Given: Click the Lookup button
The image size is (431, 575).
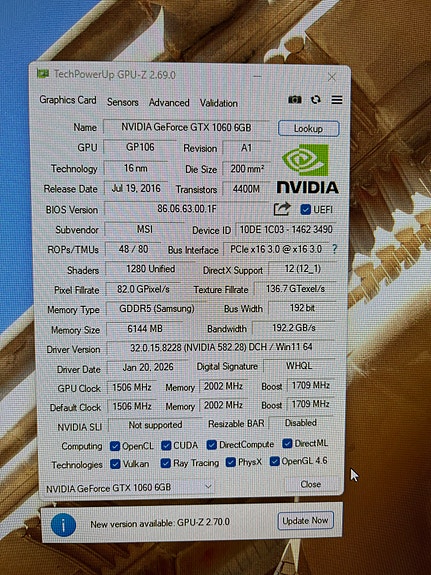Looking at the screenshot, I should coord(308,129).
